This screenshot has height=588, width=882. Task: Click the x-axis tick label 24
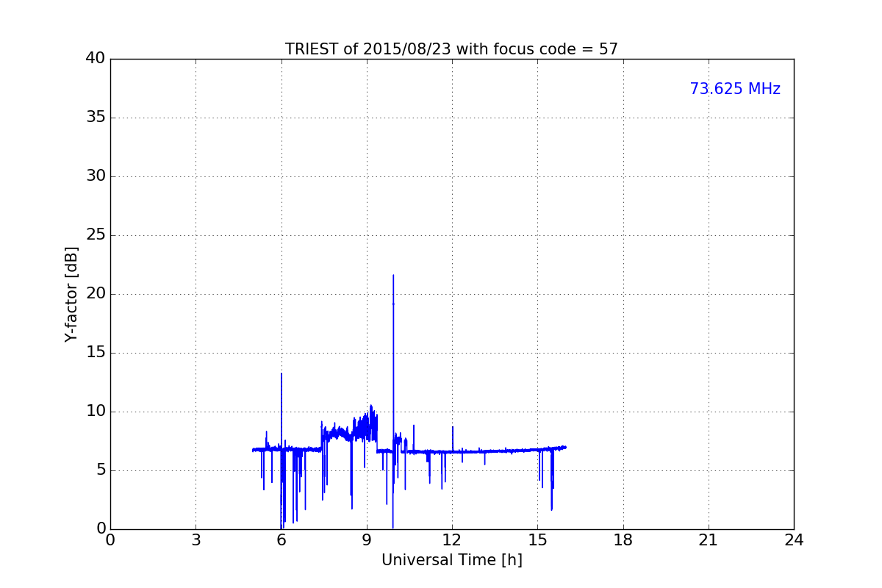coord(794,540)
